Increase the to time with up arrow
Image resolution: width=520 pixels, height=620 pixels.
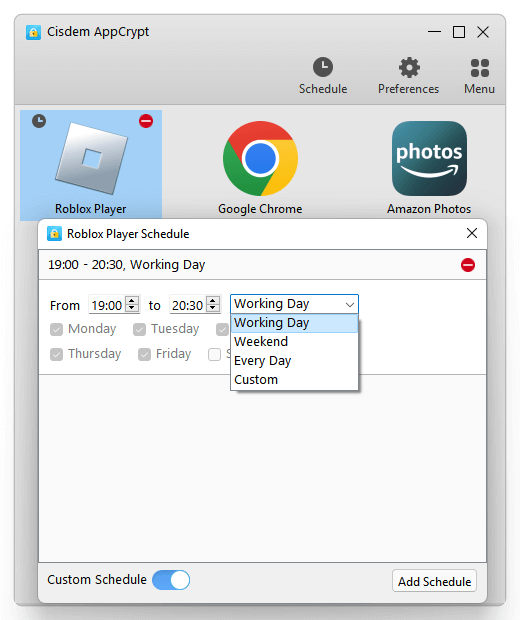point(213,300)
